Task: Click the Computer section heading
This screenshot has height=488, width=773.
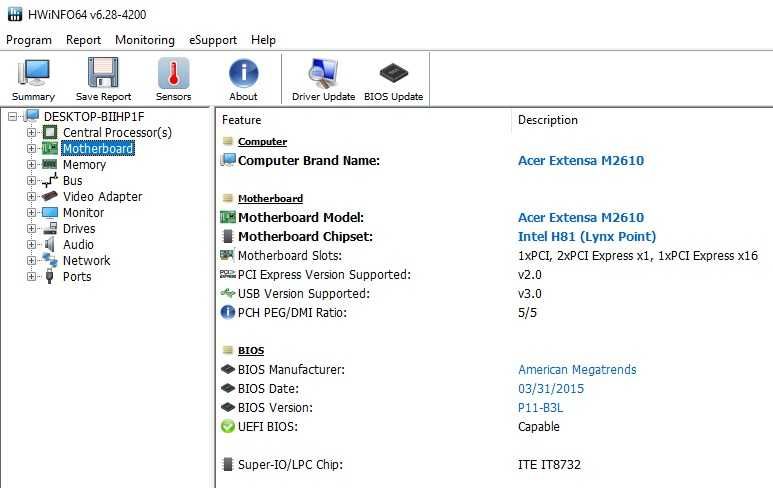Action: (262, 141)
